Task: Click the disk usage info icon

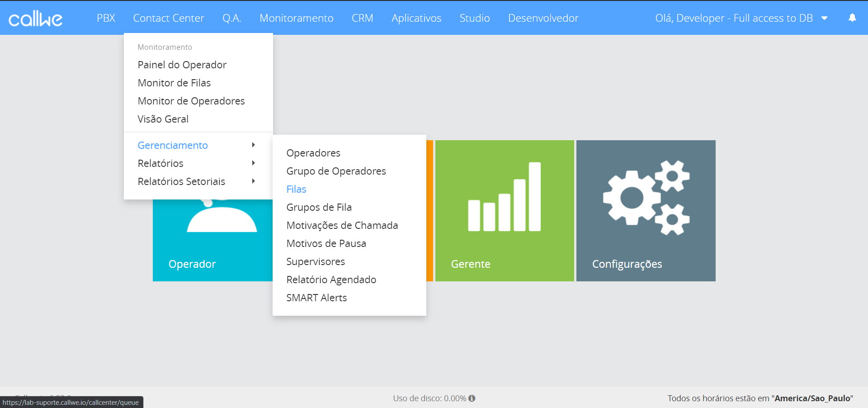Action: [x=472, y=398]
